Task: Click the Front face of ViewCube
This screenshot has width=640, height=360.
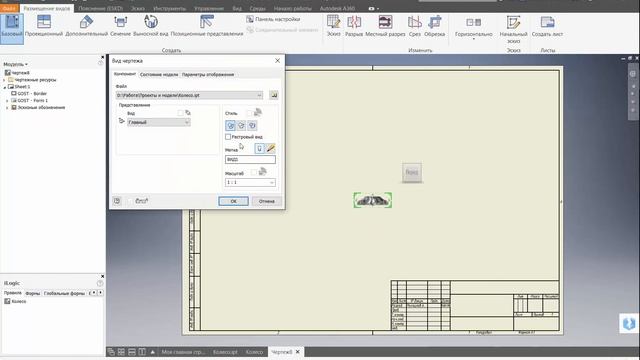Action: [x=412, y=172]
